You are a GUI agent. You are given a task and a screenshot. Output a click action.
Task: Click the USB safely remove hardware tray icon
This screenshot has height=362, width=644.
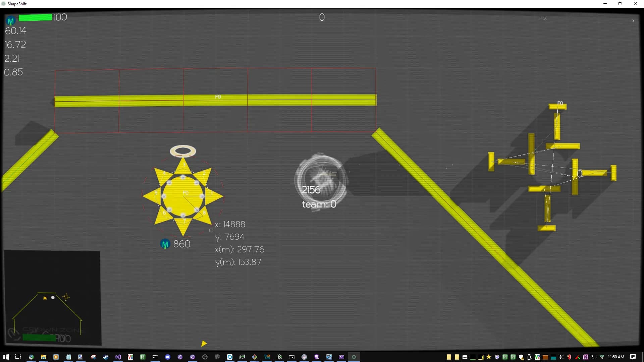529,357
